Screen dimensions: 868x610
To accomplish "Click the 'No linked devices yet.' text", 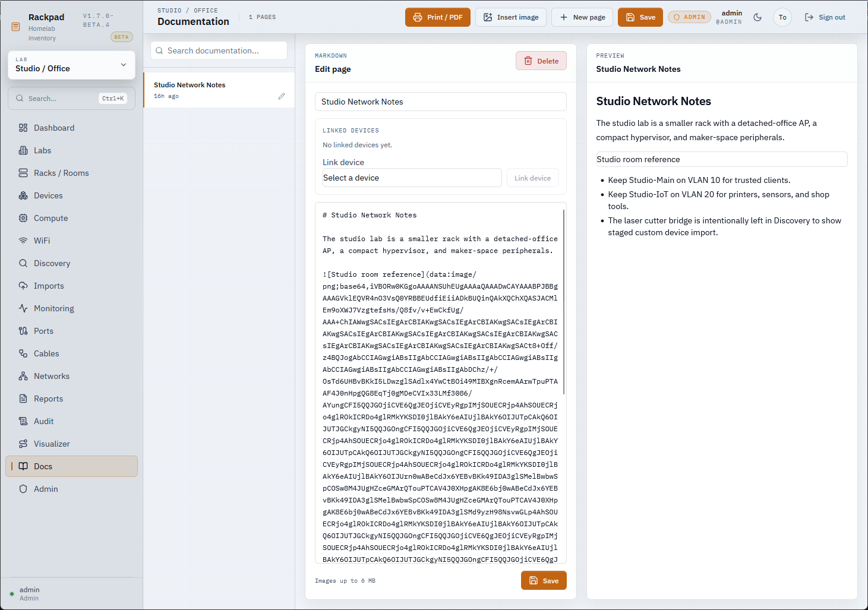I will click(357, 145).
